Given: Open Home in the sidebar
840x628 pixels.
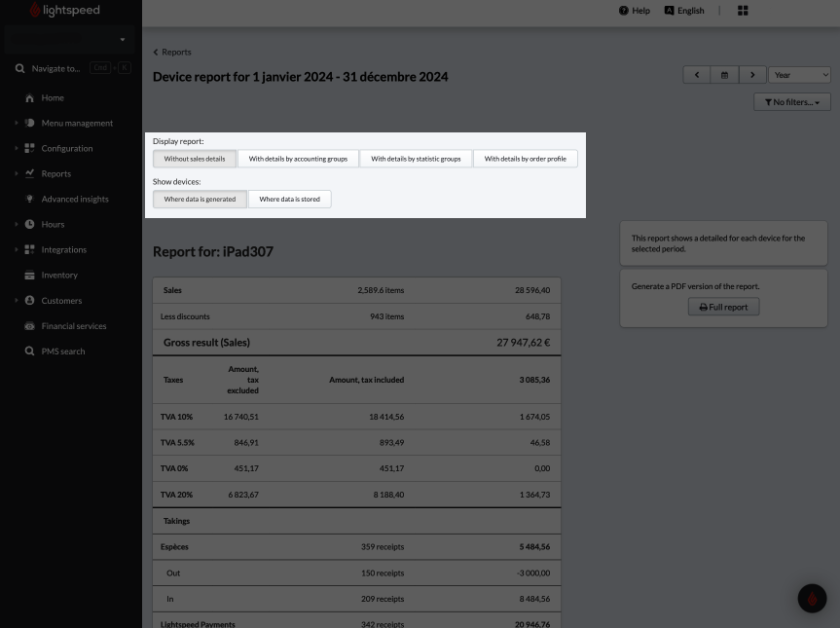Looking at the screenshot, I should point(53,98).
